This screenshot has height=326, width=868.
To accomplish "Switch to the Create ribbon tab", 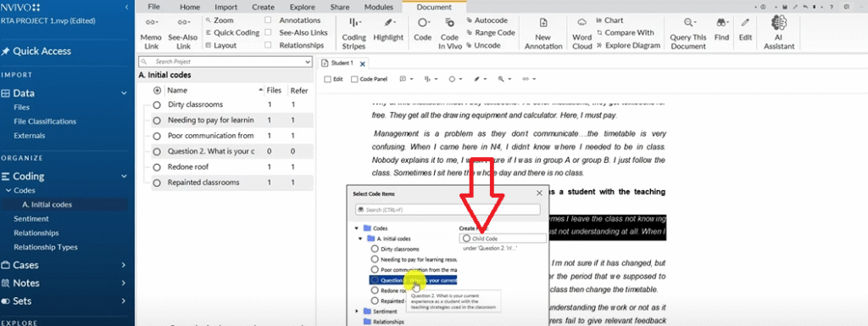I will pos(263,7).
